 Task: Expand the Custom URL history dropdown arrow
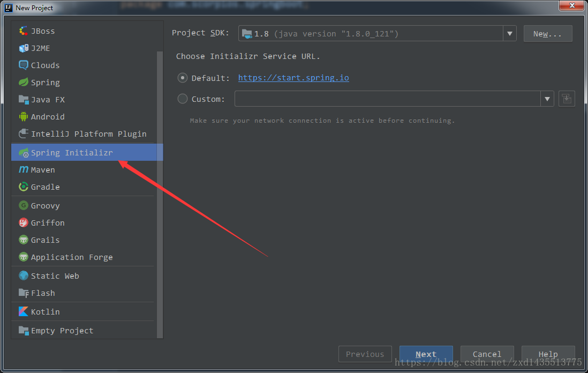click(547, 99)
